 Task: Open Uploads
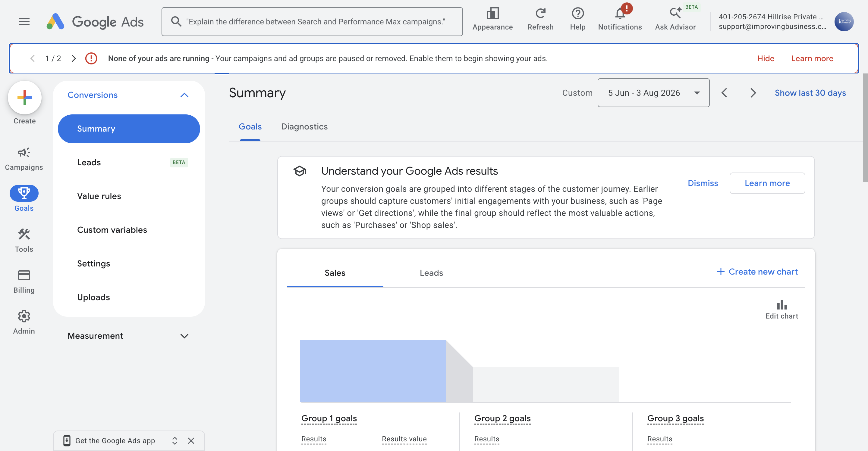[x=129, y=297]
